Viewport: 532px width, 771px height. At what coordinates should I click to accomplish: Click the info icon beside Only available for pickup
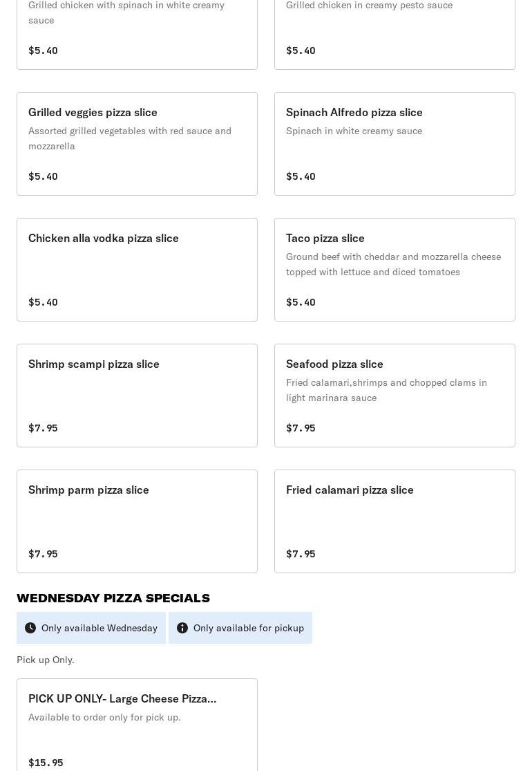182,628
